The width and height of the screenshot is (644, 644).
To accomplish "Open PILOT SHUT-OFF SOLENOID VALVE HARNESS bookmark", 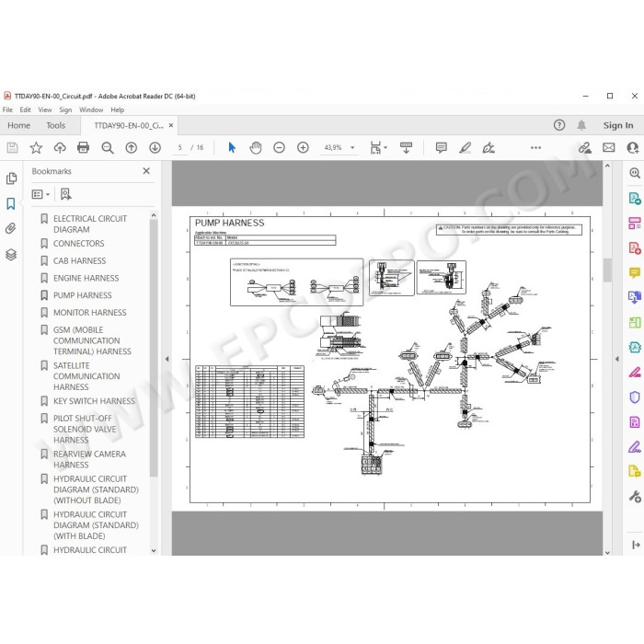I will click(85, 430).
